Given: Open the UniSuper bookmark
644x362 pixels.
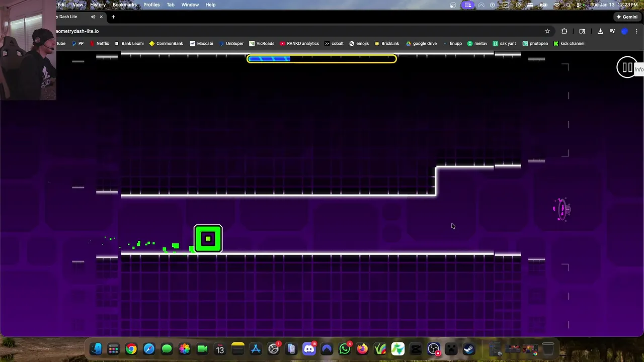Looking at the screenshot, I should coord(231,44).
